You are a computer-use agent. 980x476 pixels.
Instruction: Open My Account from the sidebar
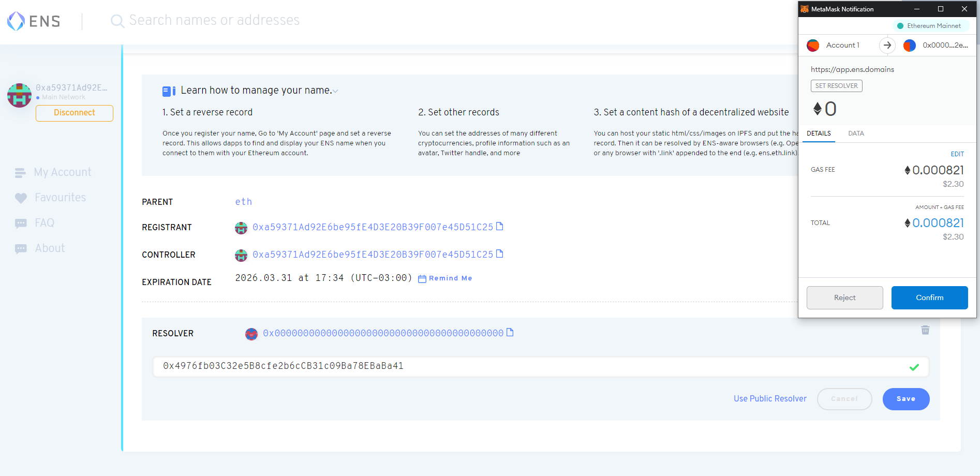[x=62, y=172]
